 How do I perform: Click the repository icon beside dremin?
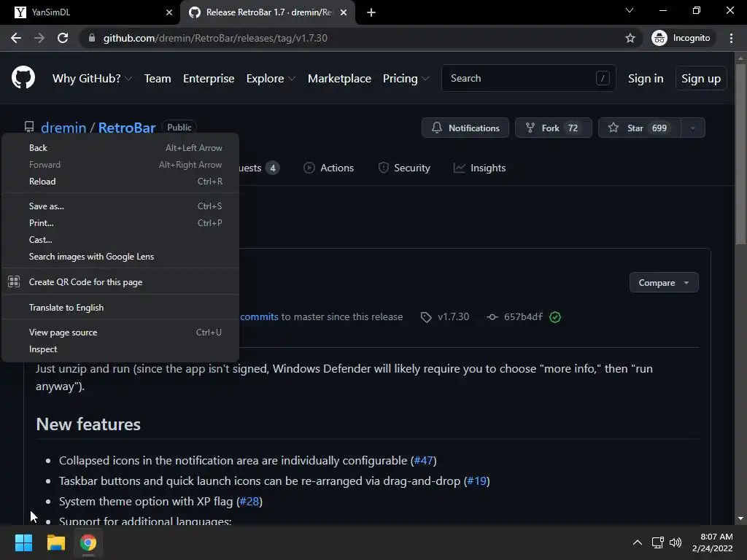(x=29, y=127)
